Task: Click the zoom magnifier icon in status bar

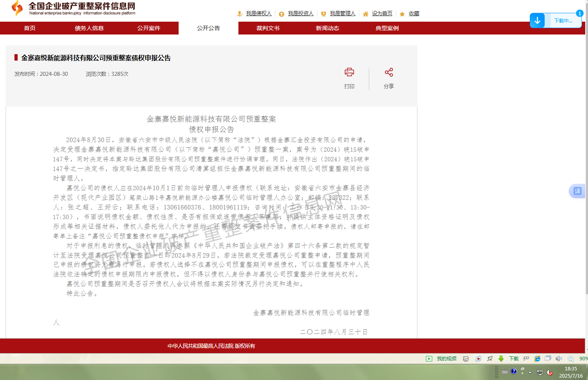Action: tap(571, 359)
